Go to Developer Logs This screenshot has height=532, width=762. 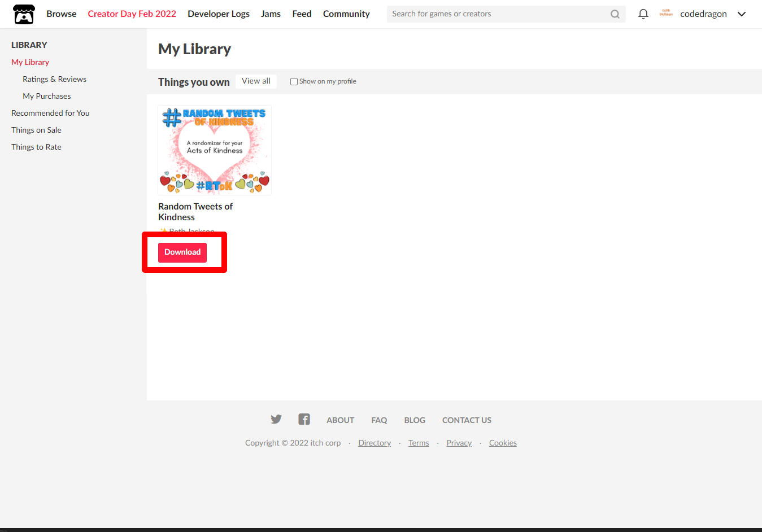pyautogui.click(x=219, y=14)
